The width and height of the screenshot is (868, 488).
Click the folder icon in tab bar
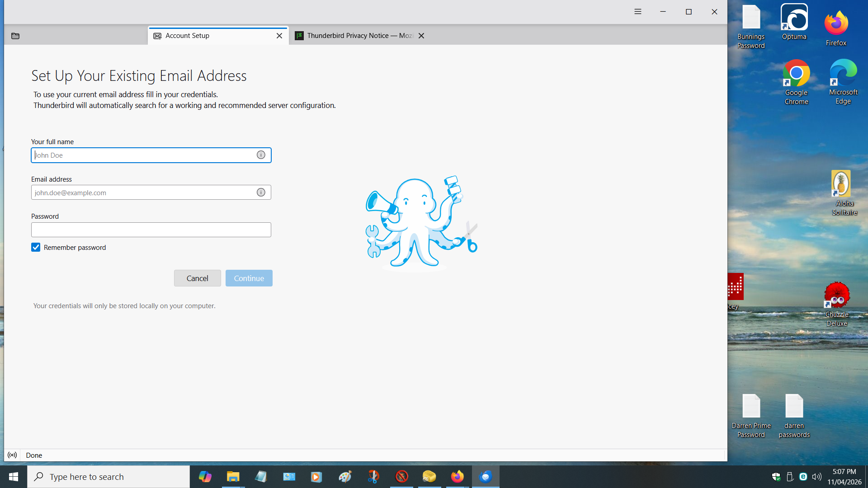click(15, 36)
